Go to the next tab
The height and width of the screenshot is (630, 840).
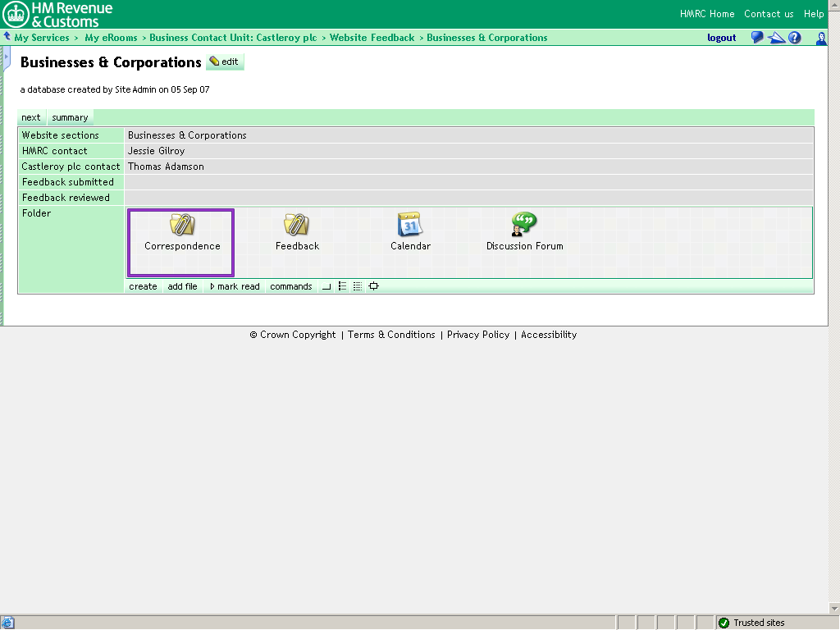click(x=31, y=117)
